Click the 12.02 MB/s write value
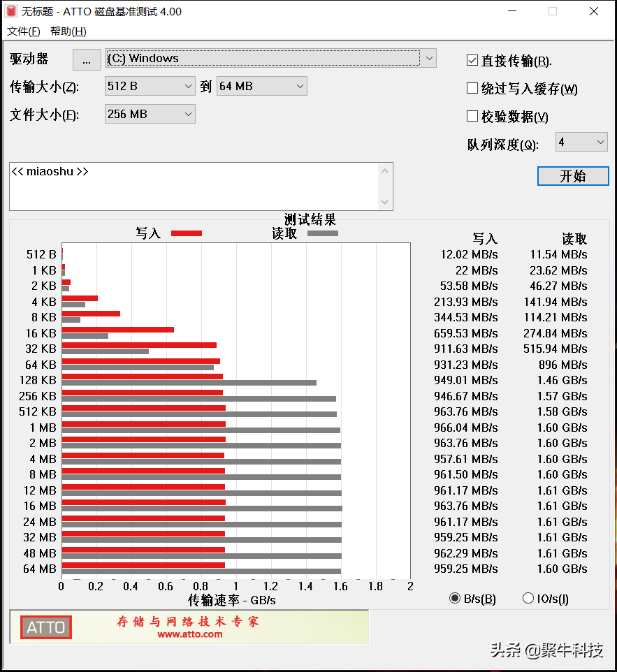The height and width of the screenshot is (672, 617). (x=469, y=254)
